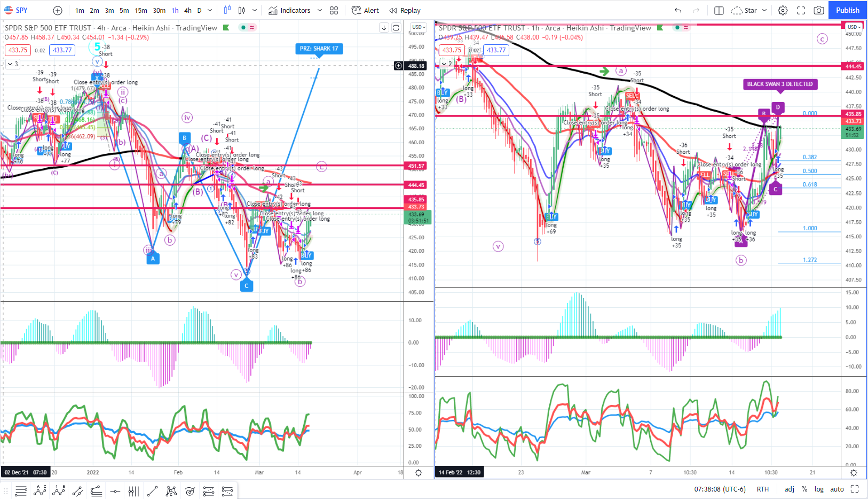Viewport: 868px width, 499px height.
Task: Click the add symbol plus icon
Action: click(x=58, y=10)
